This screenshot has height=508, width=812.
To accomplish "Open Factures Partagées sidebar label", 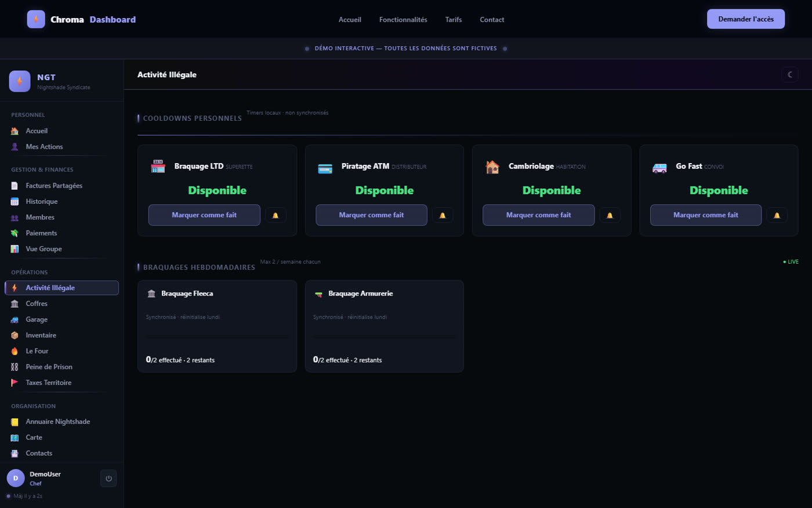I will pyautogui.click(x=54, y=186).
